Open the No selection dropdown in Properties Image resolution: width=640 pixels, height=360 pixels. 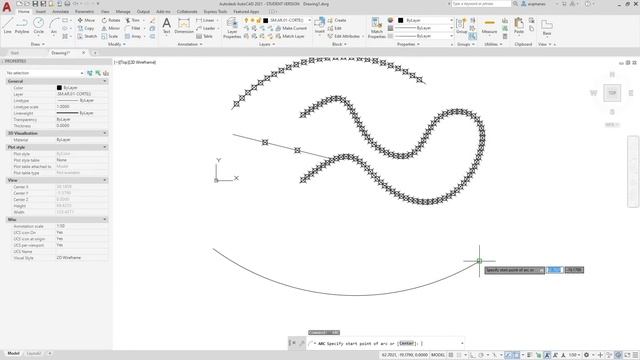[x=45, y=73]
